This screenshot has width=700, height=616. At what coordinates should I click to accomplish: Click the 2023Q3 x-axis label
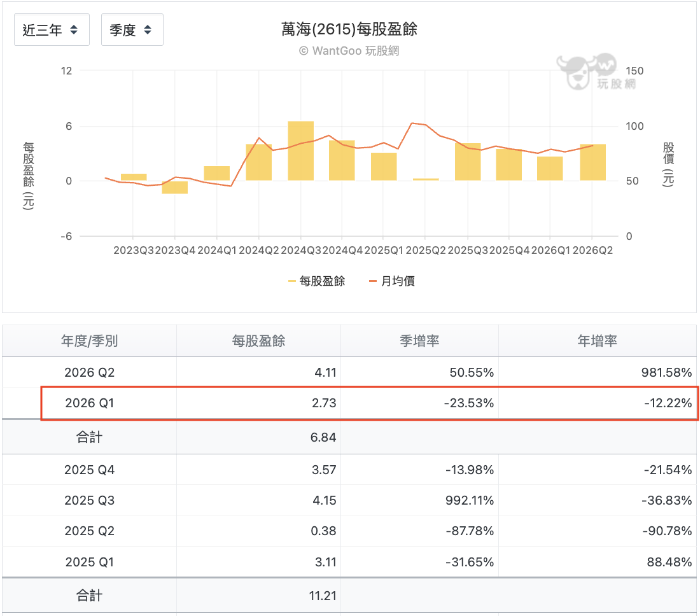point(134,251)
